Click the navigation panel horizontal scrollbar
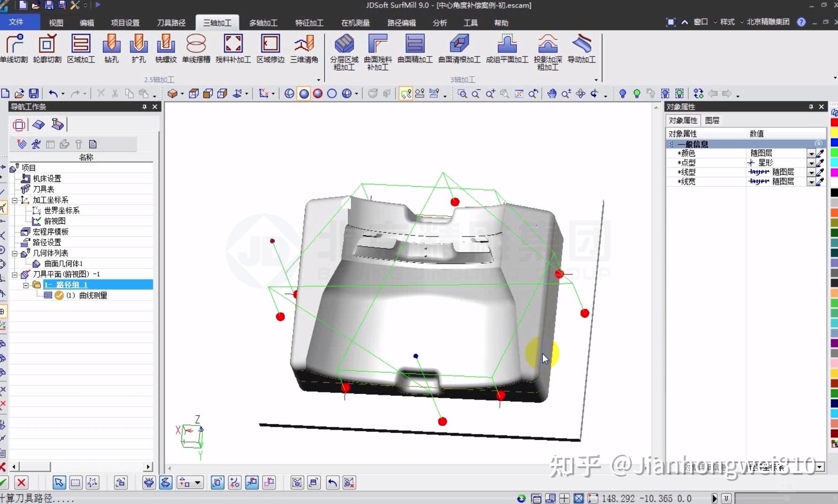Viewport: 838px width, 504px height. pyautogui.click(x=81, y=467)
